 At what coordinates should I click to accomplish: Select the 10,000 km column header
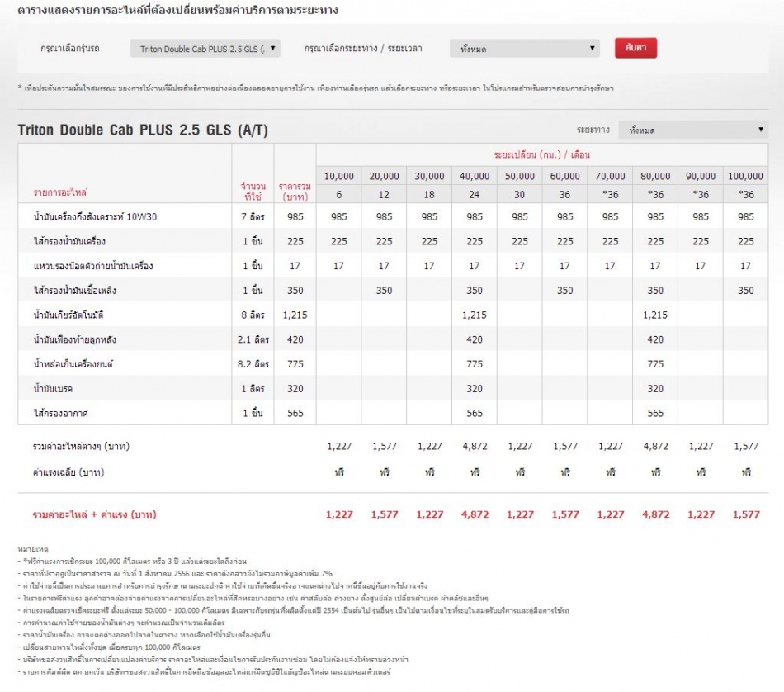click(338, 176)
